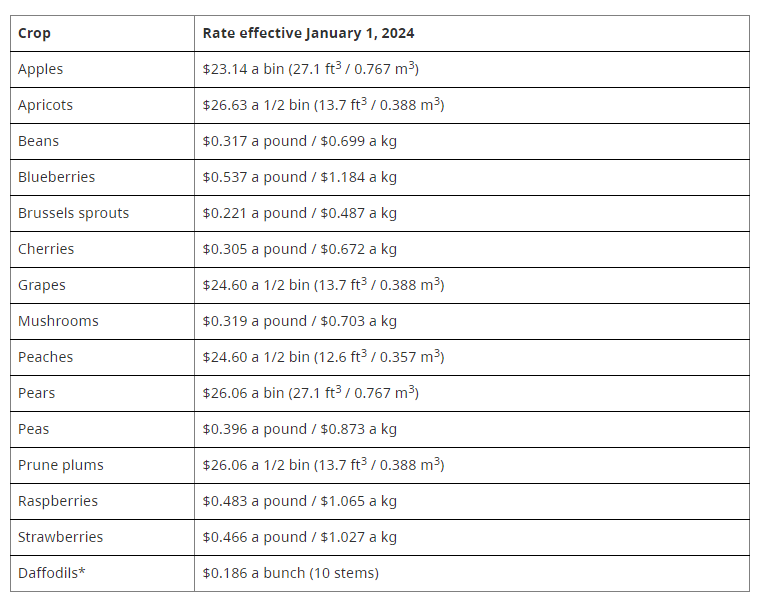Click the Prune plums row label
The image size is (758, 606).
(x=60, y=465)
